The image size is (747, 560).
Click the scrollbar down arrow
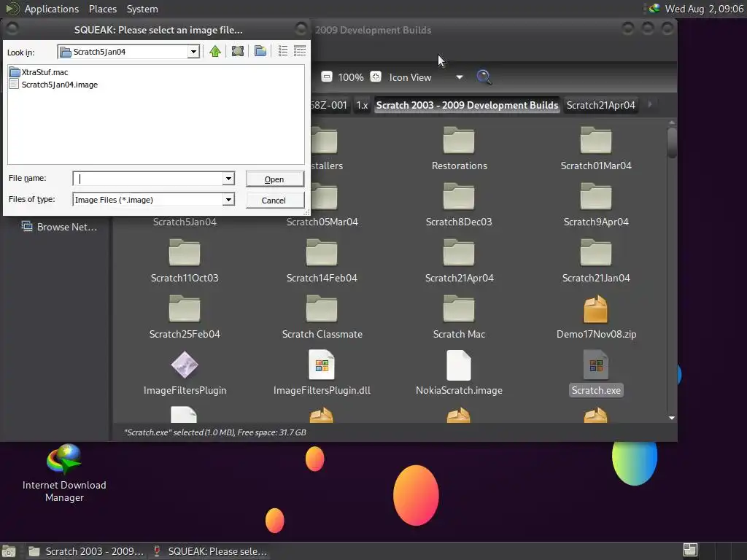coord(672,418)
